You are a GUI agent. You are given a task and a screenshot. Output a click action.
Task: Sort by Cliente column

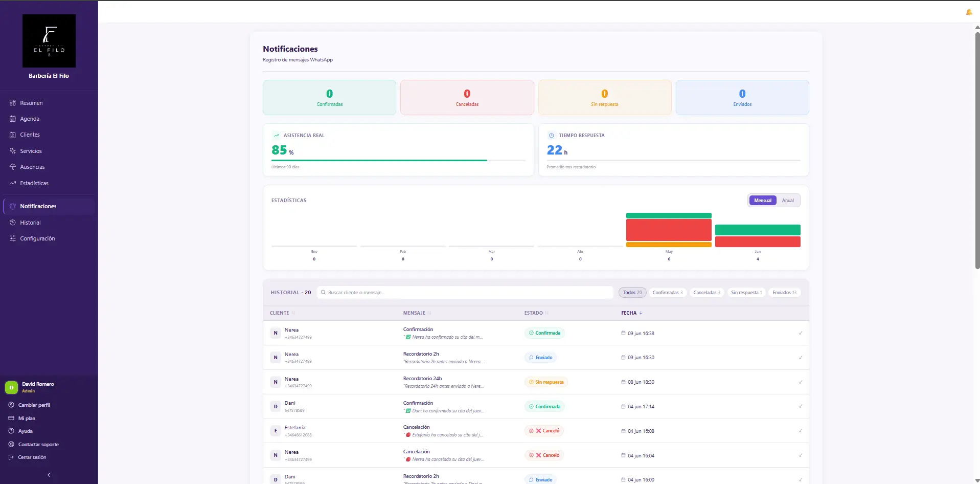(x=282, y=313)
